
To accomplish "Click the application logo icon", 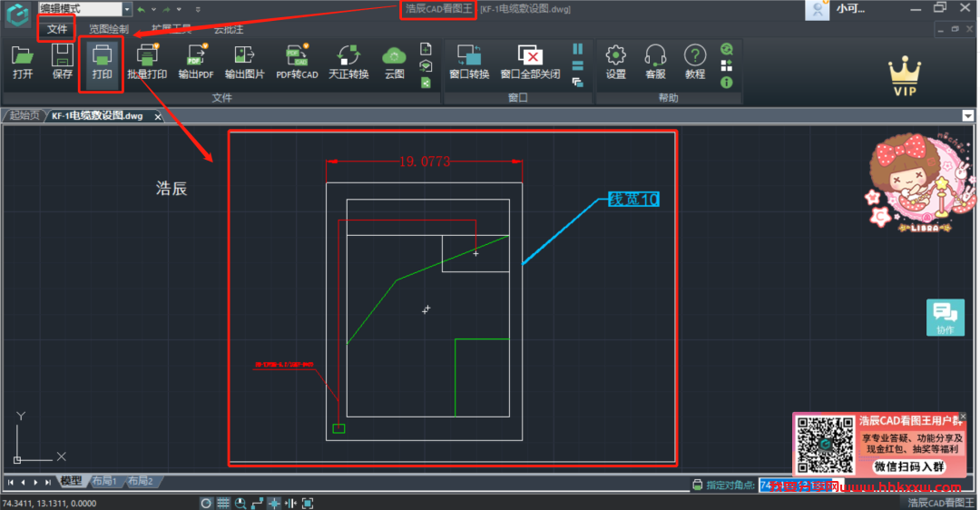I will click(17, 15).
